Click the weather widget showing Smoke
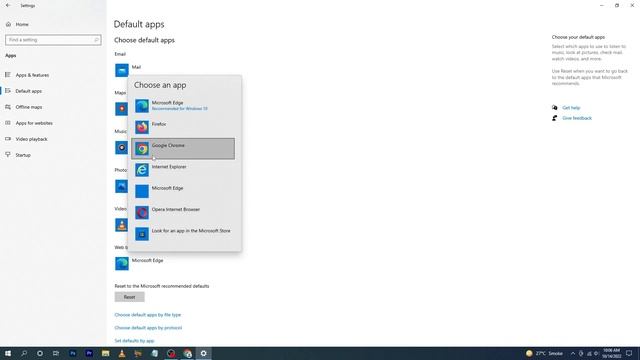640x360 pixels. click(544, 353)
